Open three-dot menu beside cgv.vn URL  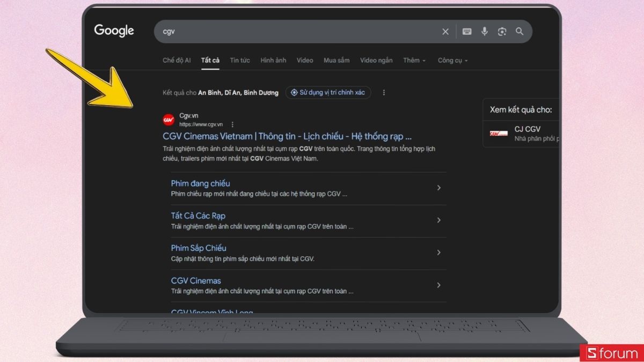point(232,124)
